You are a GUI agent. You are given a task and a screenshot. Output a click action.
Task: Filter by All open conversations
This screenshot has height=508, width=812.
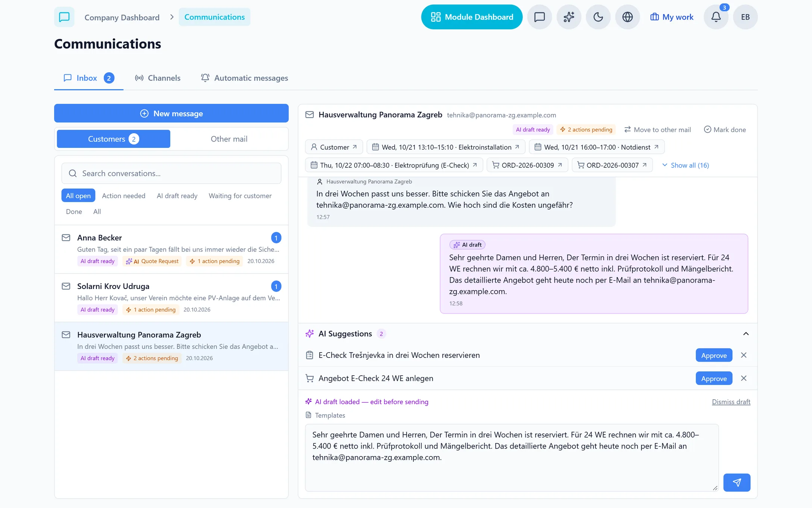(x=78, y=196)
